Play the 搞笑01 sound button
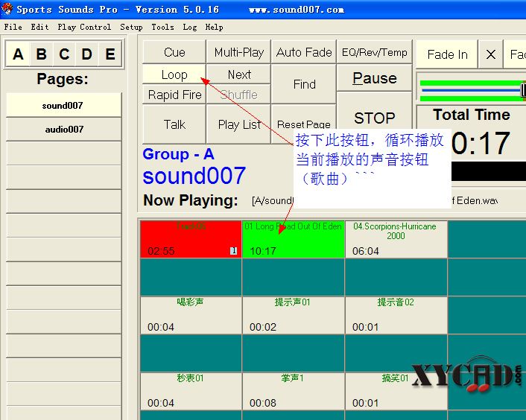Viewport: 526px width, 420px height. click(x=396, y=391)
